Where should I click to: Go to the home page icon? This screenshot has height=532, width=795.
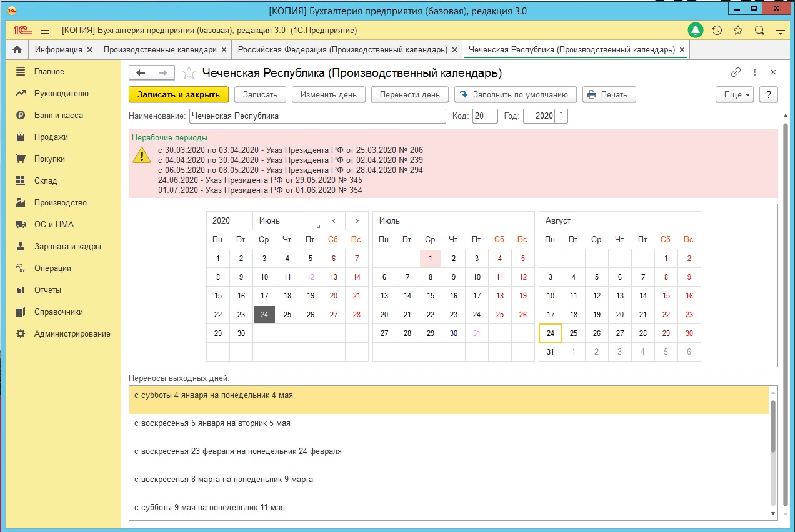(17, 49)
